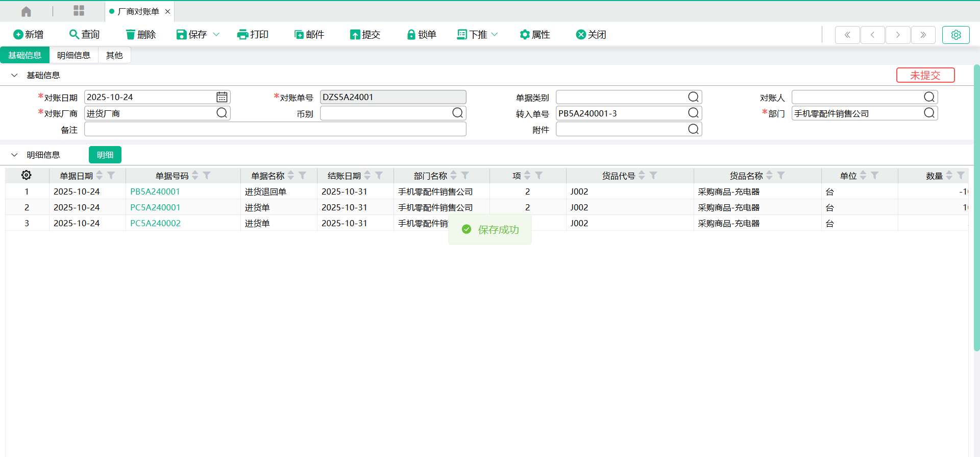Click the green 明细 button

pyautogui.click(x=105, y=155)
